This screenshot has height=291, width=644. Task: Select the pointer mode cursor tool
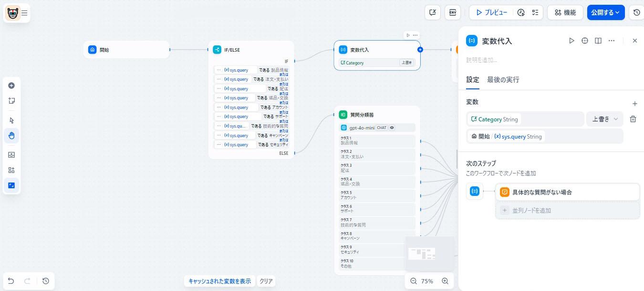(11, 120)
